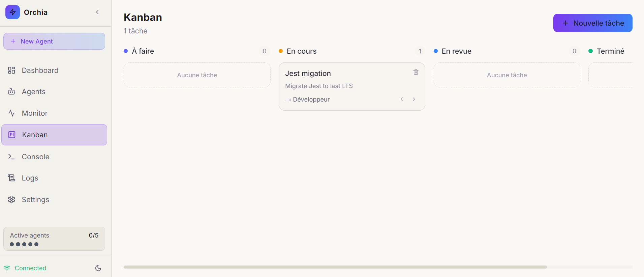Open the Jest migation card title

tap(308, 74)
